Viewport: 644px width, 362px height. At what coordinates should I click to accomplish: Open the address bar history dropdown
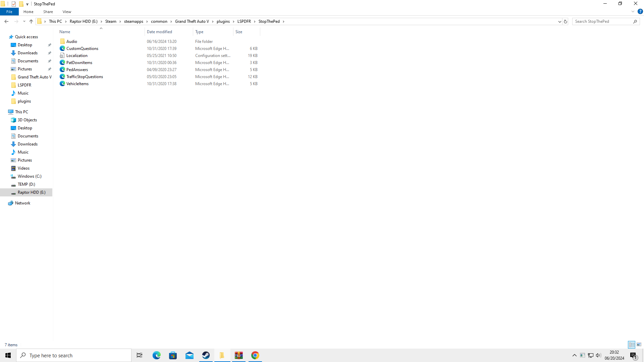click(559, 21)
